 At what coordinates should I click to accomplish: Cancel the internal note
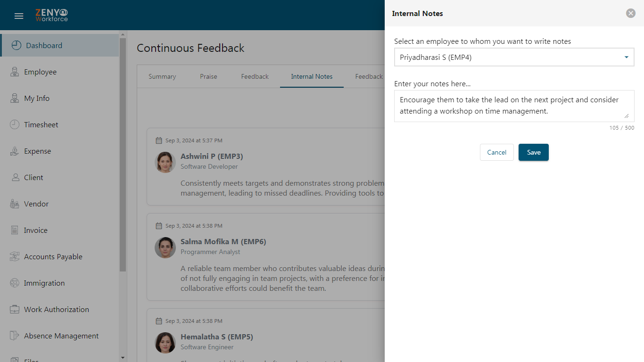(x=497, y=152)
